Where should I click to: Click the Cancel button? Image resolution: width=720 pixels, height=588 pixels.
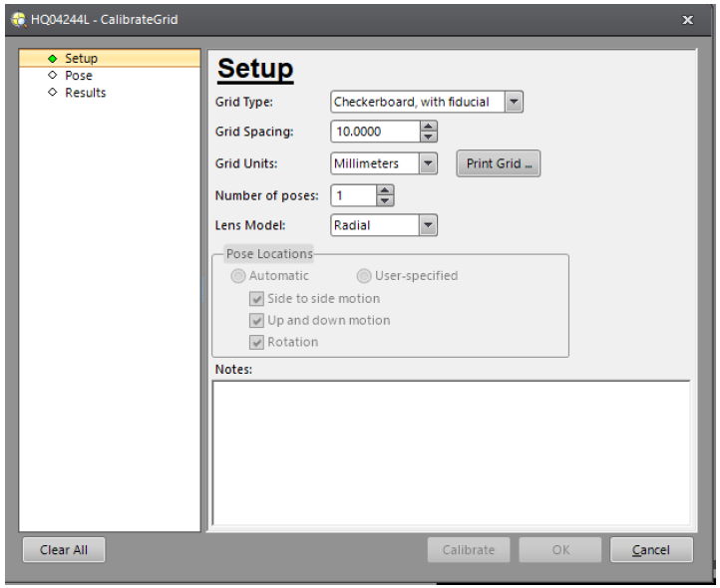coord(651,549)
